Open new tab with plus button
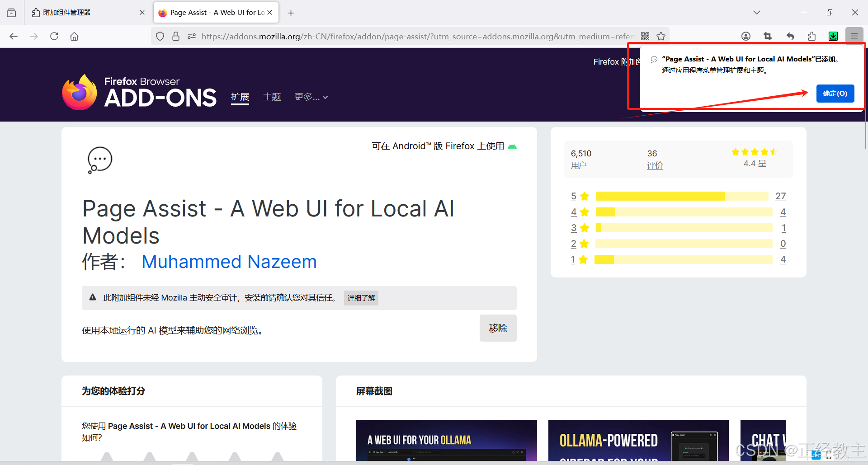This screenshot has height=465, width=868. click(291, 13)
